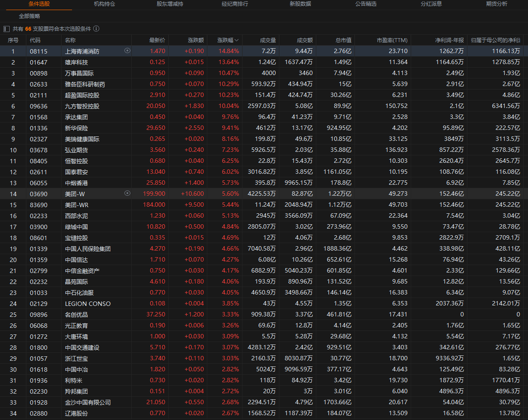Image resolution: width=528 pixels, height=420 pixels.
Task: Open 中信金融资产 stock entry
Action: pos(82,270)
